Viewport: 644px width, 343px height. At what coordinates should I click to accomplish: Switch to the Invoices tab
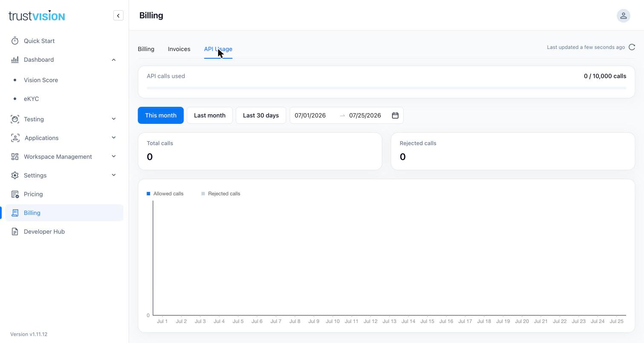[179, 49]
